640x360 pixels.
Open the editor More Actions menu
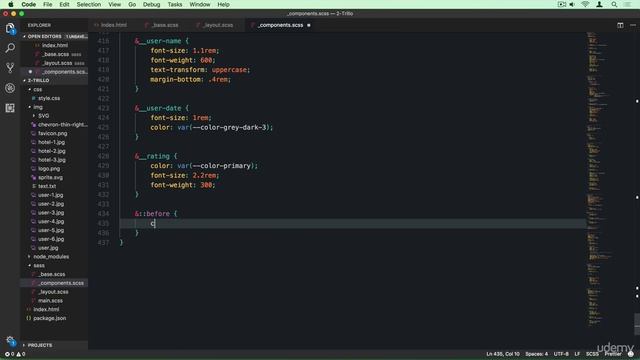(633, 25)
